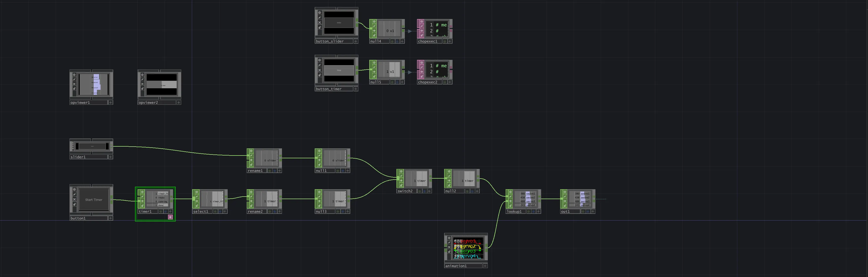Click the slider1 slider track
Screen dimensions: 868x277
click(x=92, y=146)
